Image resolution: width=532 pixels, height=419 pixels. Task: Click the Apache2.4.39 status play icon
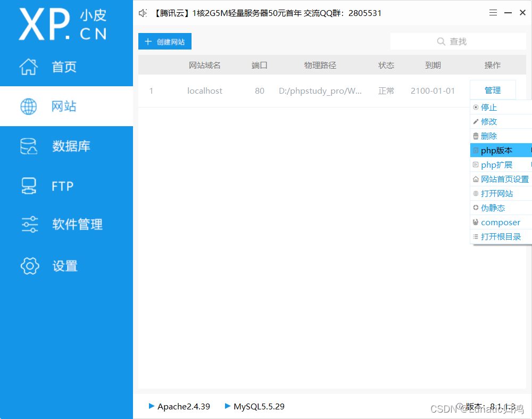pos(152,406)
